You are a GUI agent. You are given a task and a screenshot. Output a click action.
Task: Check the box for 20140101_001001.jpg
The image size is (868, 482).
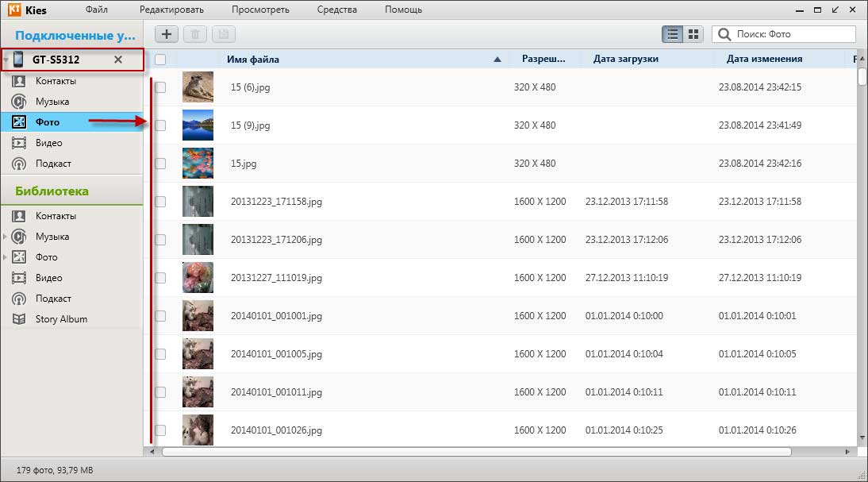point(160,316)
